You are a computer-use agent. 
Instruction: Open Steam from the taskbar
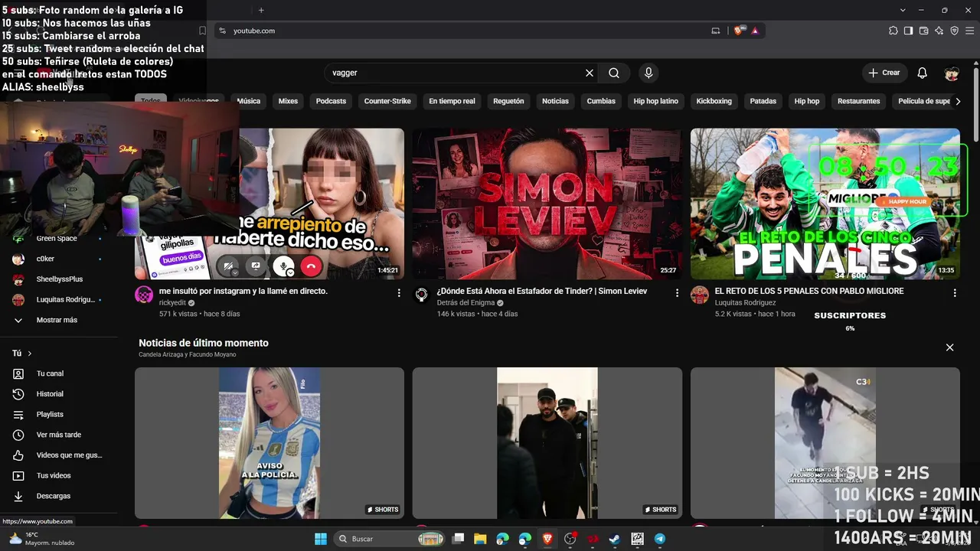pos(615,539)
